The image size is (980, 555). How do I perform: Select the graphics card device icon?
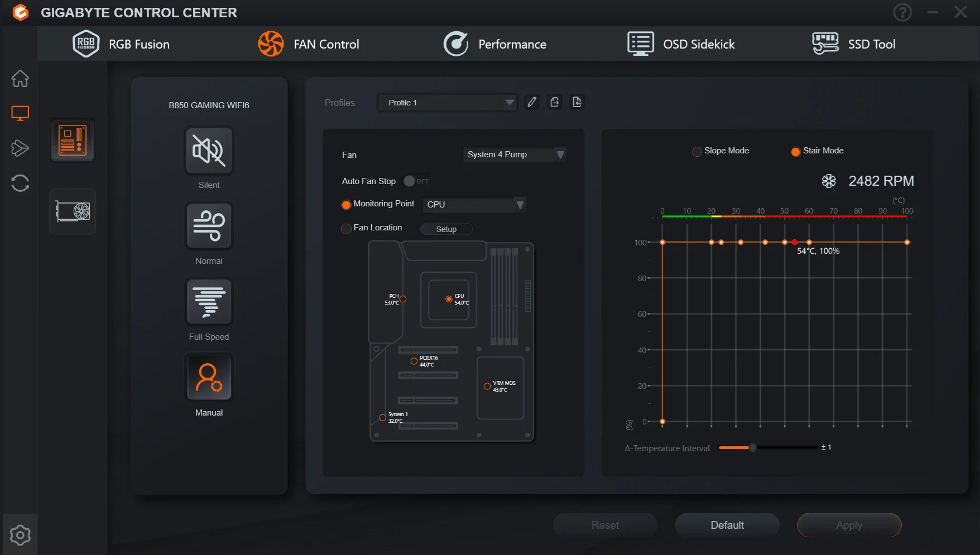click(x=73, y=211)
